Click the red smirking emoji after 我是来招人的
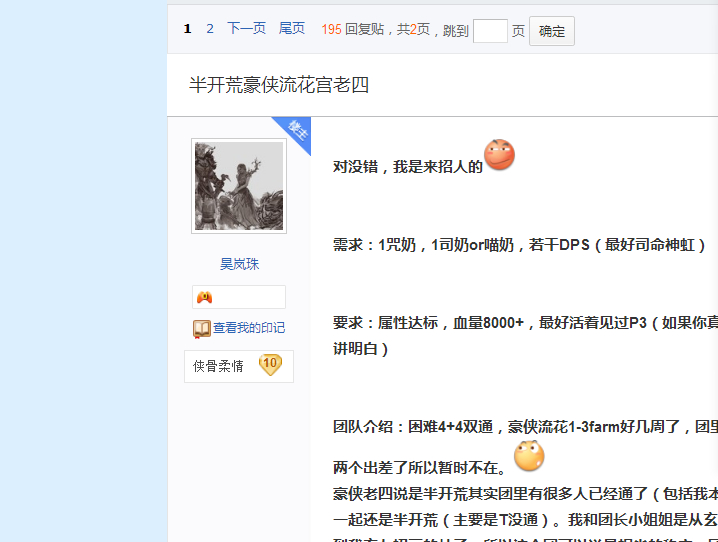718x542 pixels. (x=500, y=155)
